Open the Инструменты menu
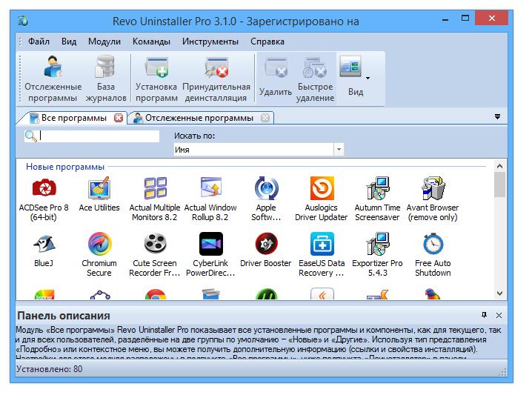The width and height of the screenshot is (532, 398). tap(210, 42)
